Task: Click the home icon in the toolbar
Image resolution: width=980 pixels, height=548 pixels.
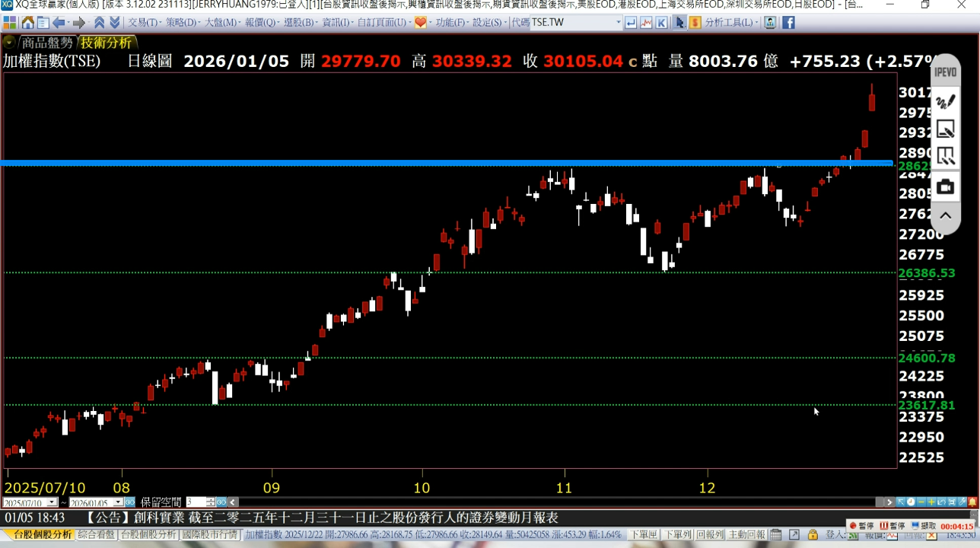Action: 27,23
